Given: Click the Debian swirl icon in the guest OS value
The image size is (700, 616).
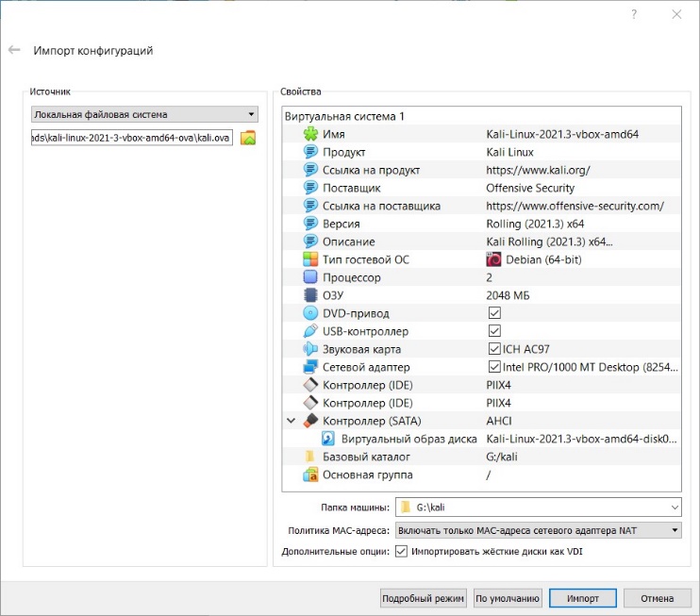Looking at the screenshot, I should click(x=493, y=259).
